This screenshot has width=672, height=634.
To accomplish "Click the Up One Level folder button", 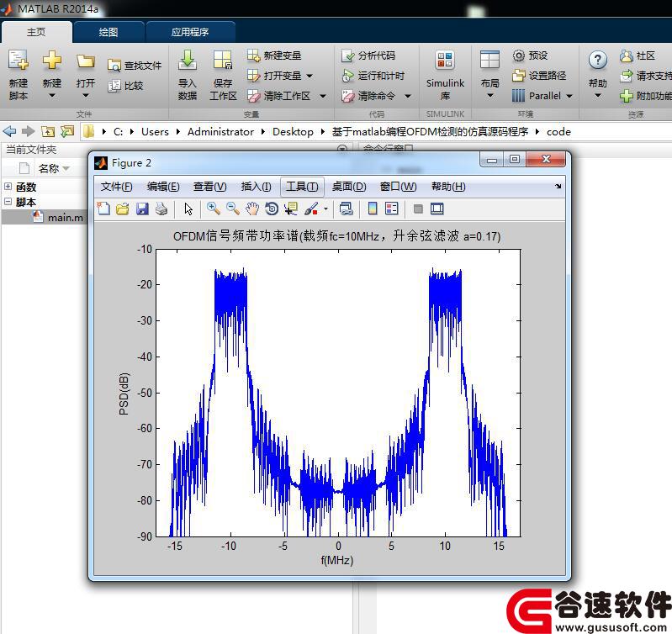I will click(48, 131).
